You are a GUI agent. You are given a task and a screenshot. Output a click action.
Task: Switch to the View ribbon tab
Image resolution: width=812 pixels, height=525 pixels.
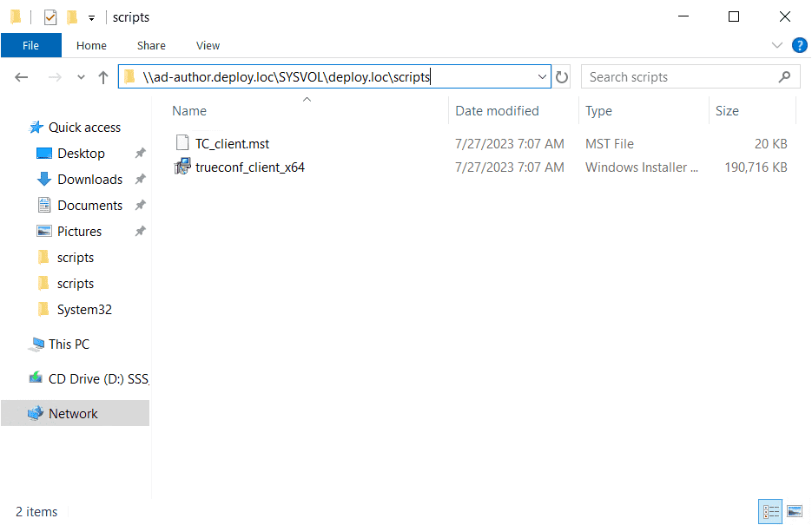point(208,45)
